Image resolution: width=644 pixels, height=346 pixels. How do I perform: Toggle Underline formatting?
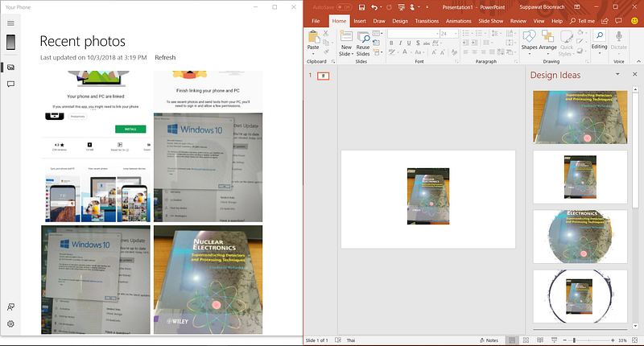pos(409,43)
